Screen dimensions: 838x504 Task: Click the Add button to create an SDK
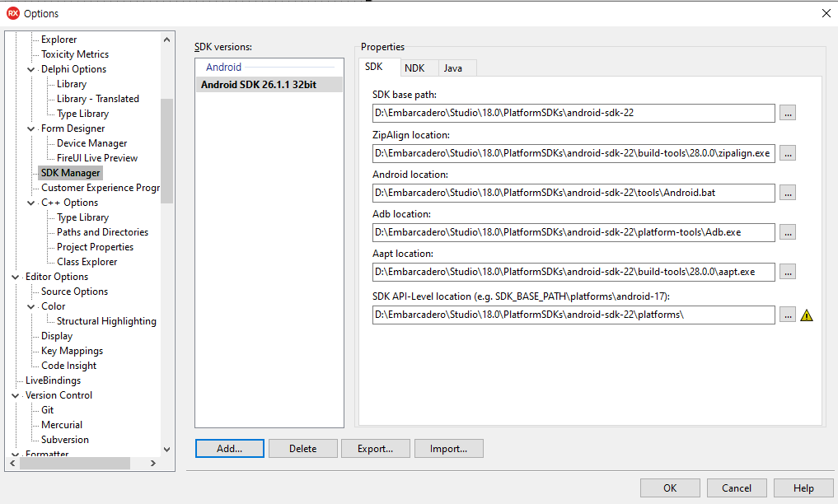[229, 448]
